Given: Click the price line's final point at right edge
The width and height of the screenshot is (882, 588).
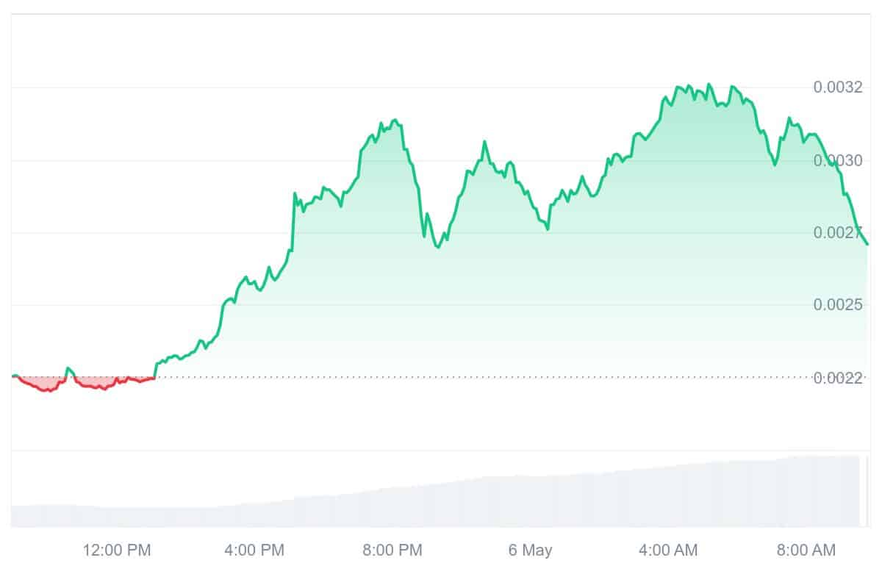Looking at the screenshot, I should click(x=867, y=244).
